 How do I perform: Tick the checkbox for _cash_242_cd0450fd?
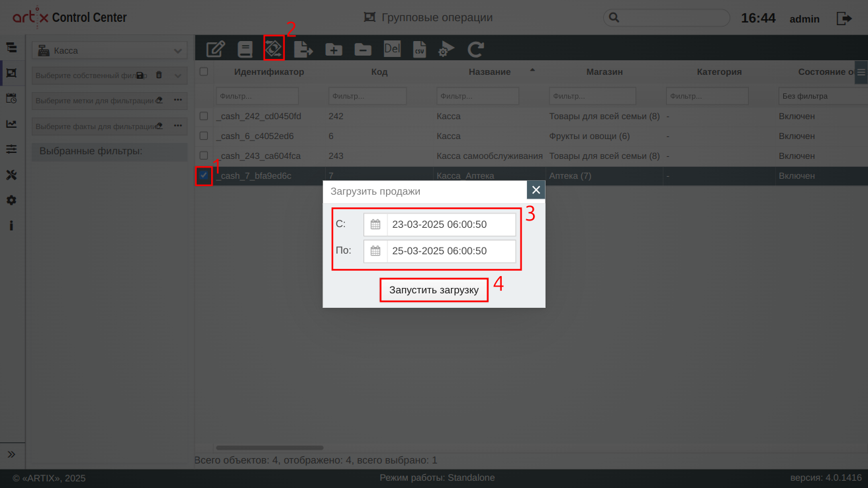pyautogui.click(x=204, y=117)
